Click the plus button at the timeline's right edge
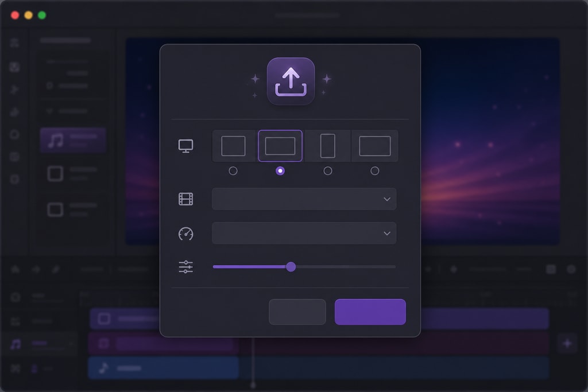The image size is (588, 392). point(567,343)
